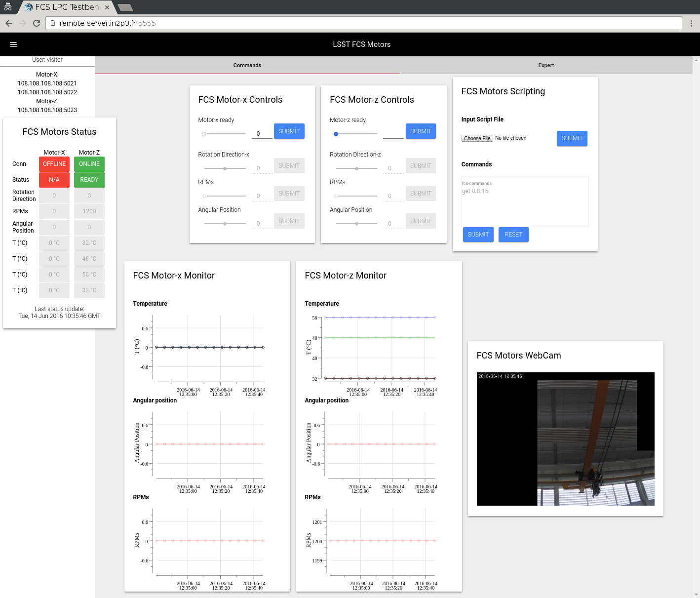This screenshot has width=700, height=598.
Task: Click the page scrollbar up arrow
Action: tap(696, 60)
